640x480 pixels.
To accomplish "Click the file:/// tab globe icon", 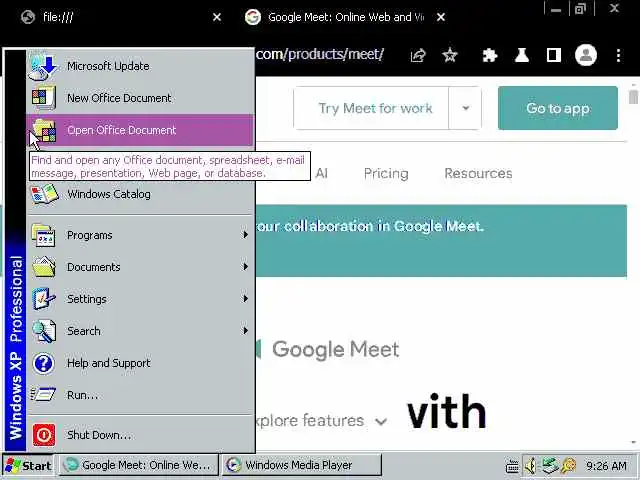I will [28, 17].
